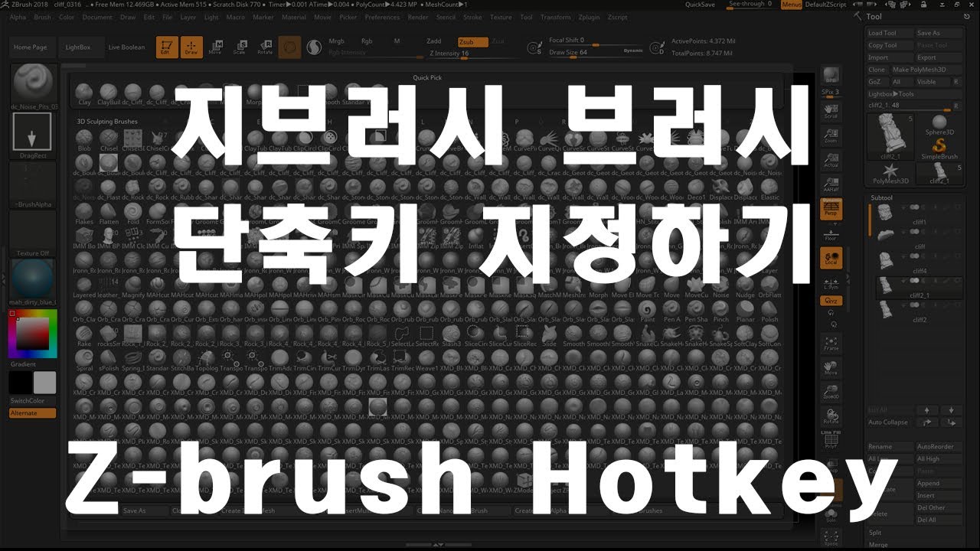
Task: Click the Append subtool button
Action: point(938,484)
